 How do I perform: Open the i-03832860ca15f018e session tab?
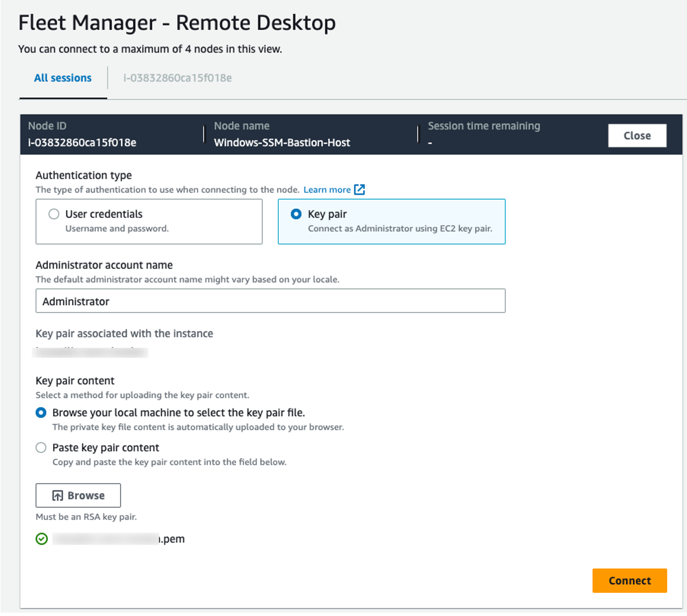(177, 78)
